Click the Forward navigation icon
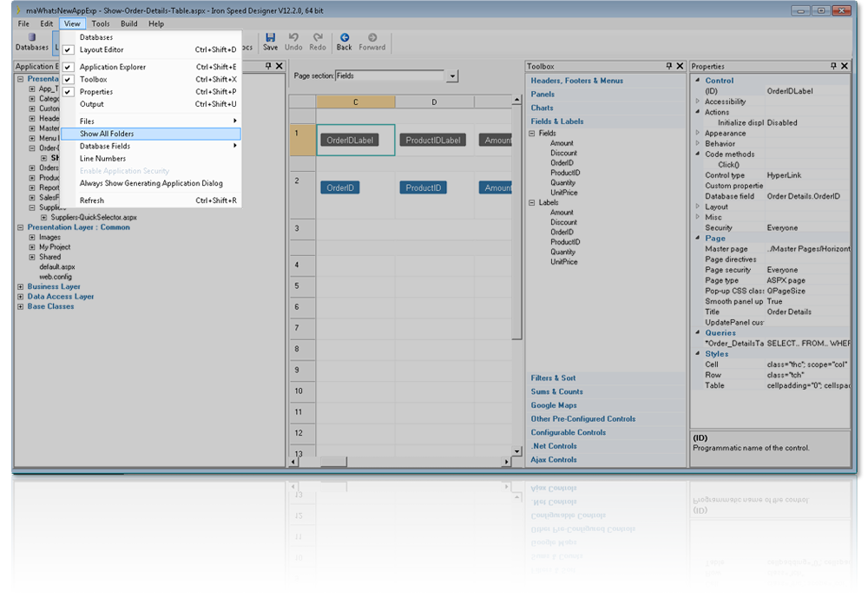 point(372,36)
